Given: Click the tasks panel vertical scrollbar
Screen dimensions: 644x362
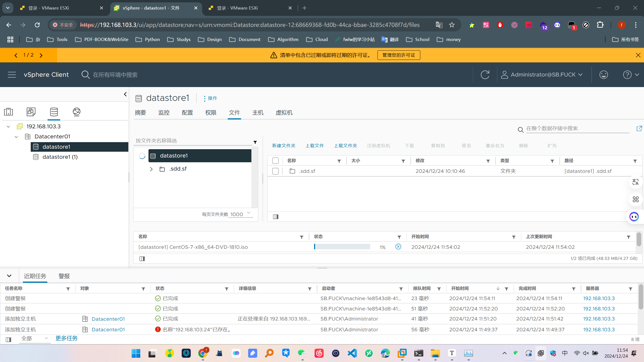Looking at the screenshot, I should 641,297.
